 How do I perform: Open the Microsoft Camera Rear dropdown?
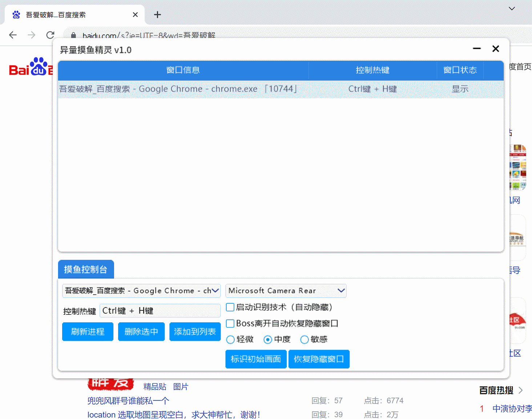pos(340,291)
